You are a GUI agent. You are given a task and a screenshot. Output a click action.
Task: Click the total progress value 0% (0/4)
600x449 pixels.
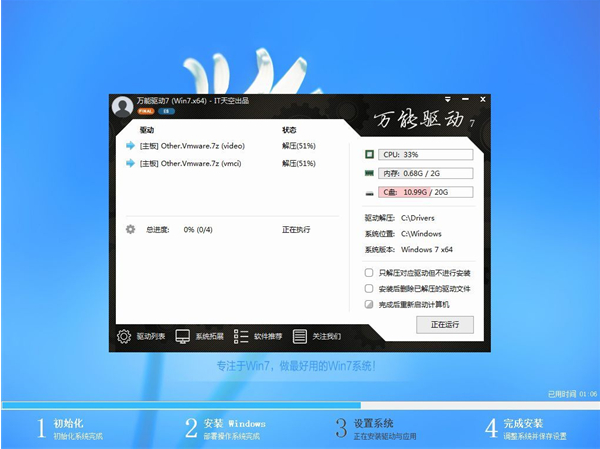click(x=198, y=230)
